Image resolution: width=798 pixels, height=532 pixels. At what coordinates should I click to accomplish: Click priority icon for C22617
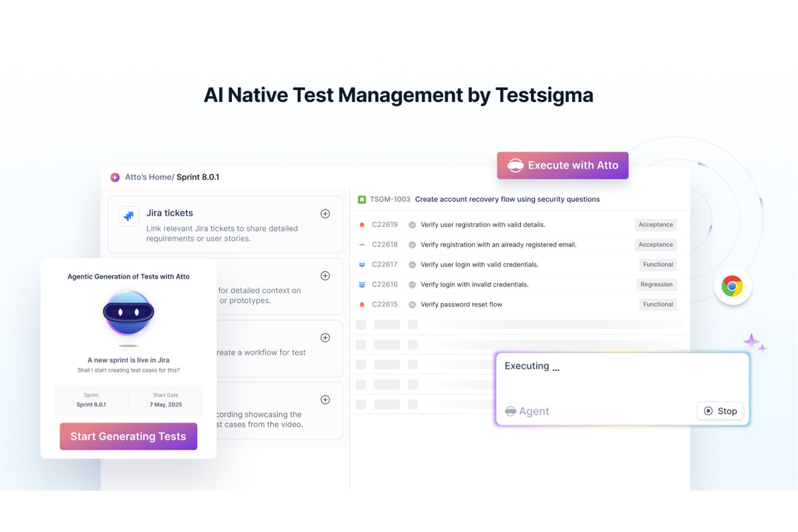click(x=362, y=265)
